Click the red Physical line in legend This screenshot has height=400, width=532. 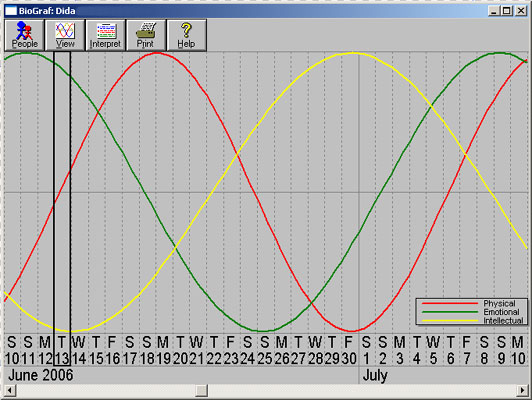point(450,303)
